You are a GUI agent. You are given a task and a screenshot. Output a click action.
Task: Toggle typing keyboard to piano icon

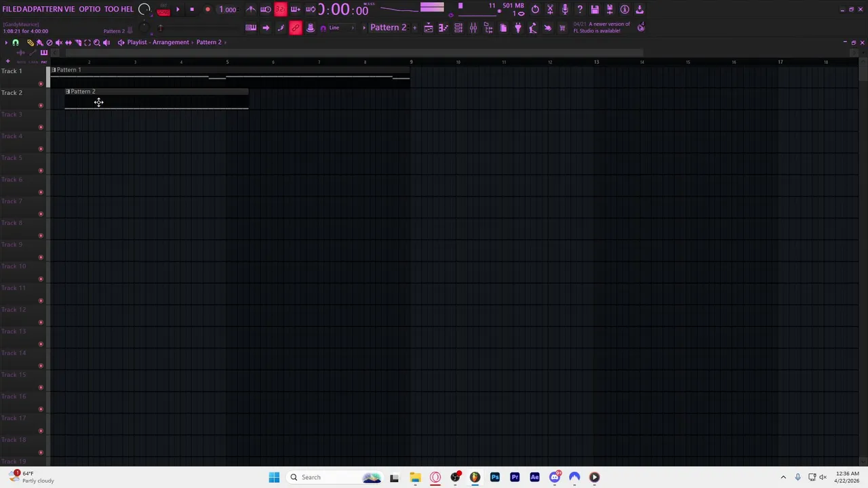[x=251, y=28]
